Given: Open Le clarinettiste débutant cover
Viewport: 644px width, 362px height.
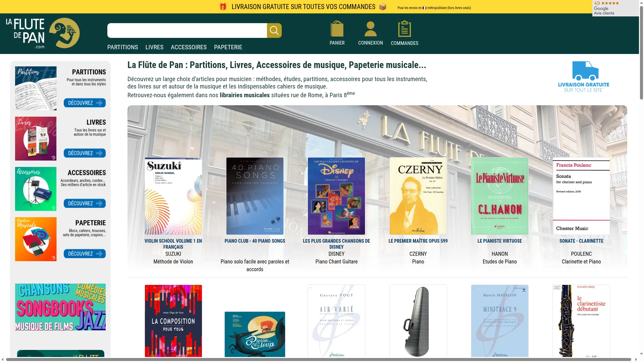Looking at the screenshot, I should point(581,321).
